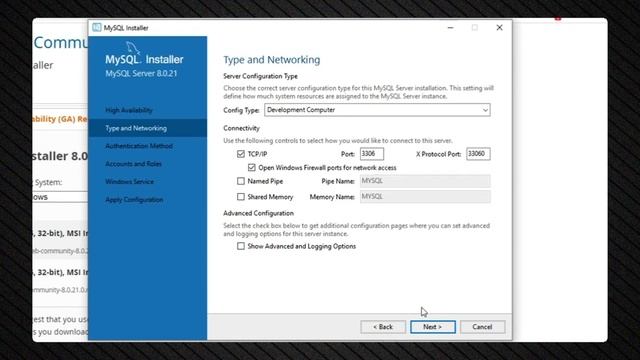Click the Back button
The height and width of the screenshot is (360, 640).
point(383,327)
